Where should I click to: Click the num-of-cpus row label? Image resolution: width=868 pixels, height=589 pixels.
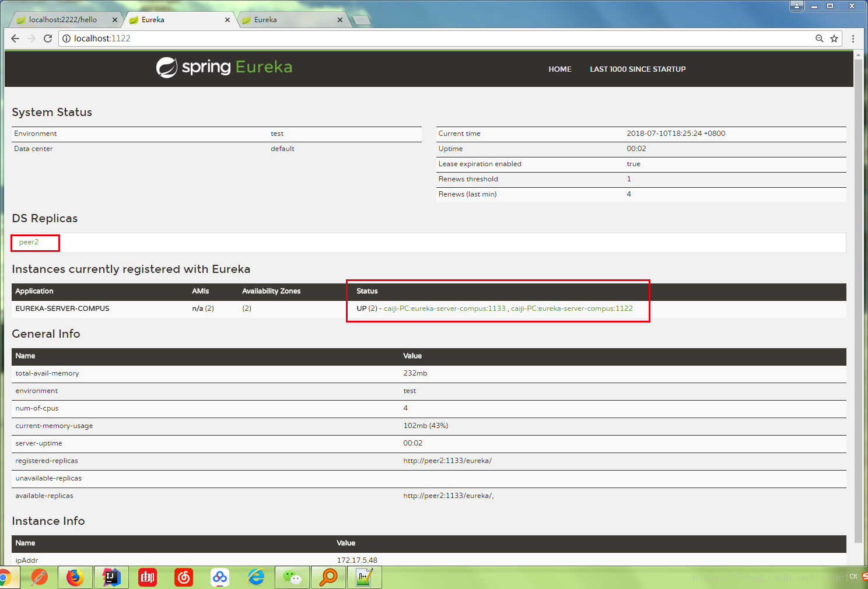[37, 408]
